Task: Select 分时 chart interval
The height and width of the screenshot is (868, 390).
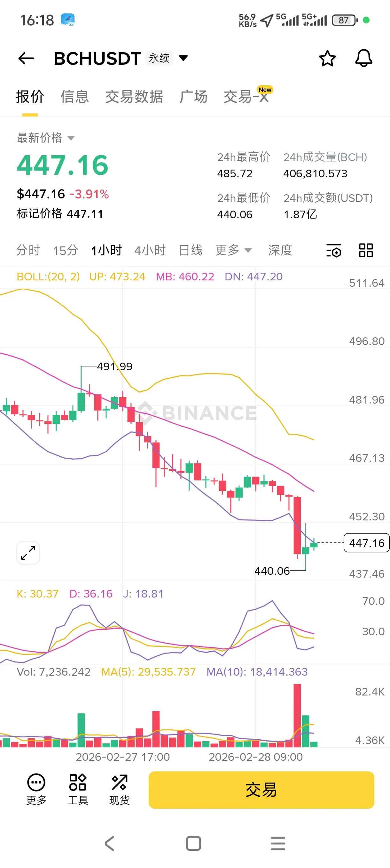Action: coord(28,250)
